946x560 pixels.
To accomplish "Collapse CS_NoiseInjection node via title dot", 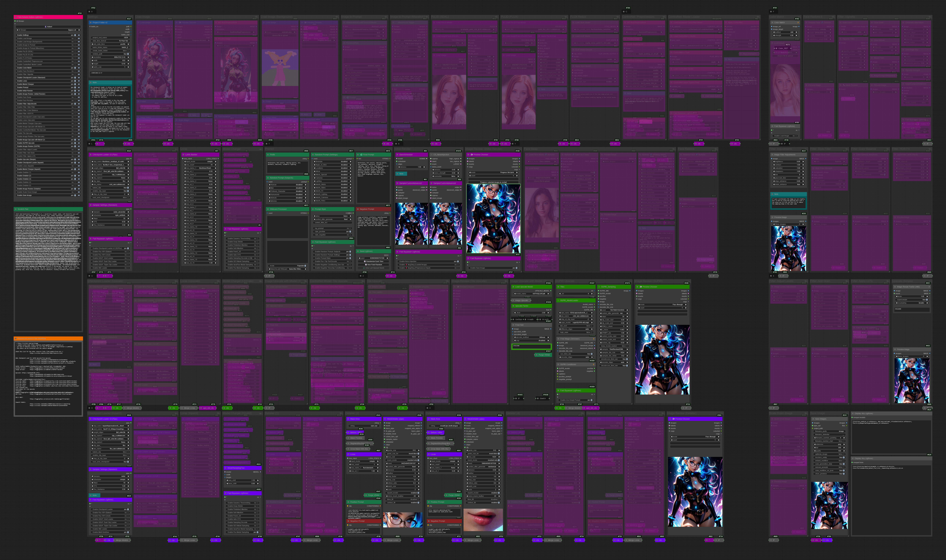I will [x=432, y=155].
